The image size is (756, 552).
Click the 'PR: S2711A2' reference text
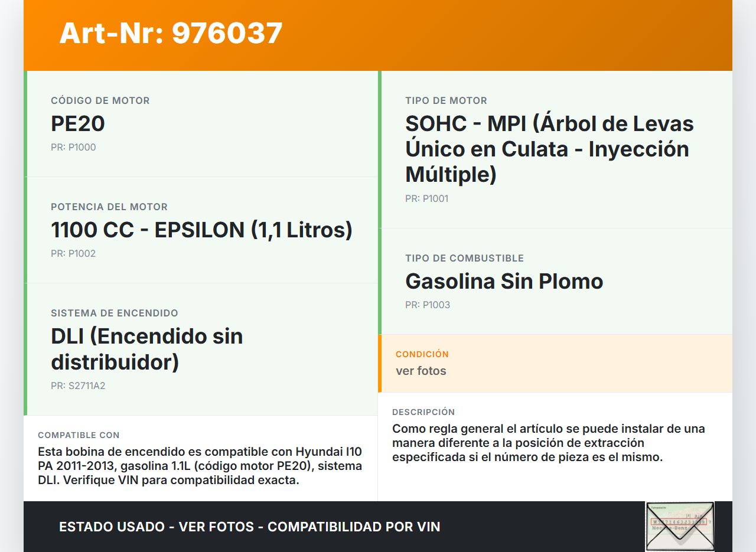pos(78,386)
